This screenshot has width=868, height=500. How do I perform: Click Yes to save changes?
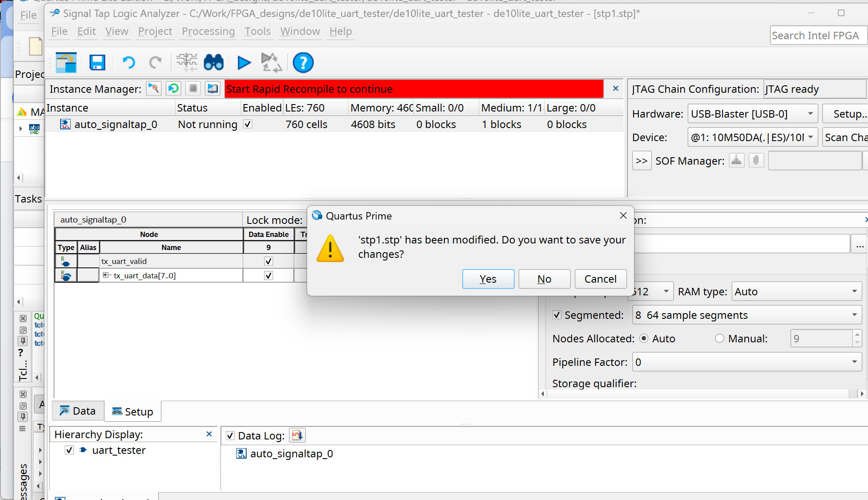488,279
